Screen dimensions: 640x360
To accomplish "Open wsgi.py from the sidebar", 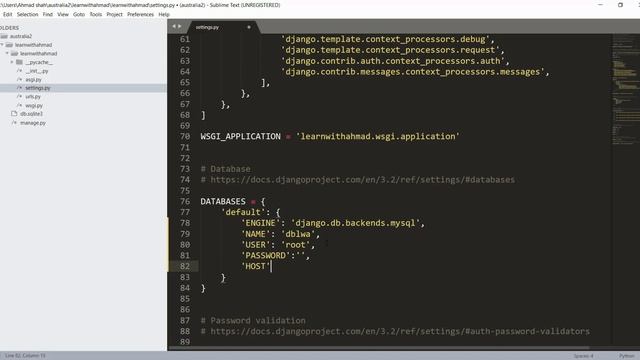I will [34, 106].
